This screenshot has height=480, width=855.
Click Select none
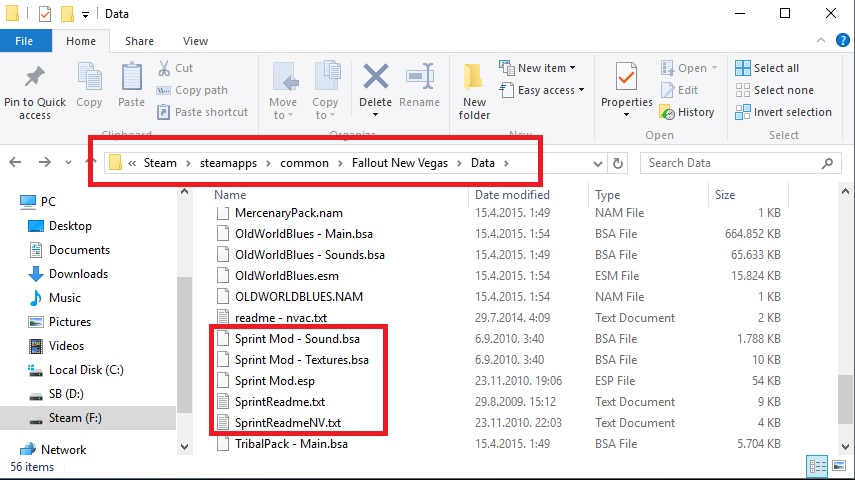coord(774,91)
